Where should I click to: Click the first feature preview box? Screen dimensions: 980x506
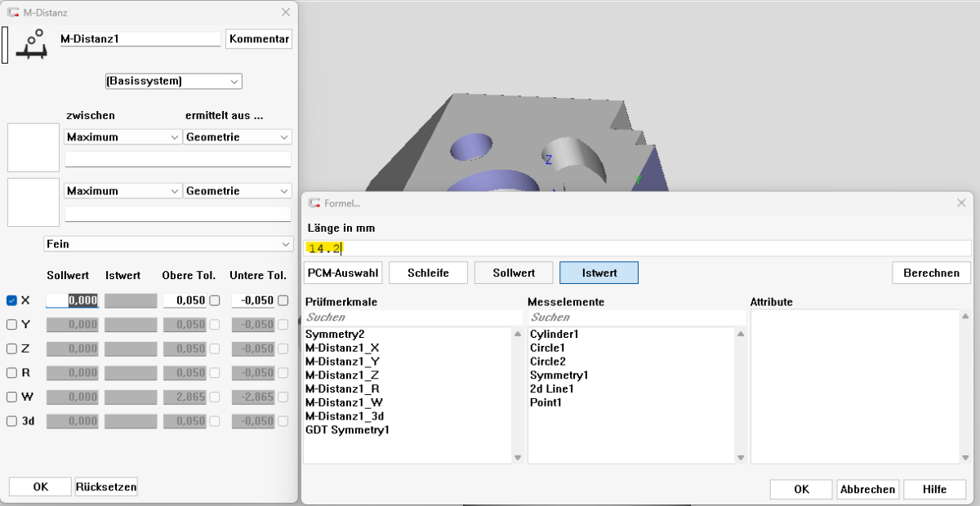pos(33,148)
